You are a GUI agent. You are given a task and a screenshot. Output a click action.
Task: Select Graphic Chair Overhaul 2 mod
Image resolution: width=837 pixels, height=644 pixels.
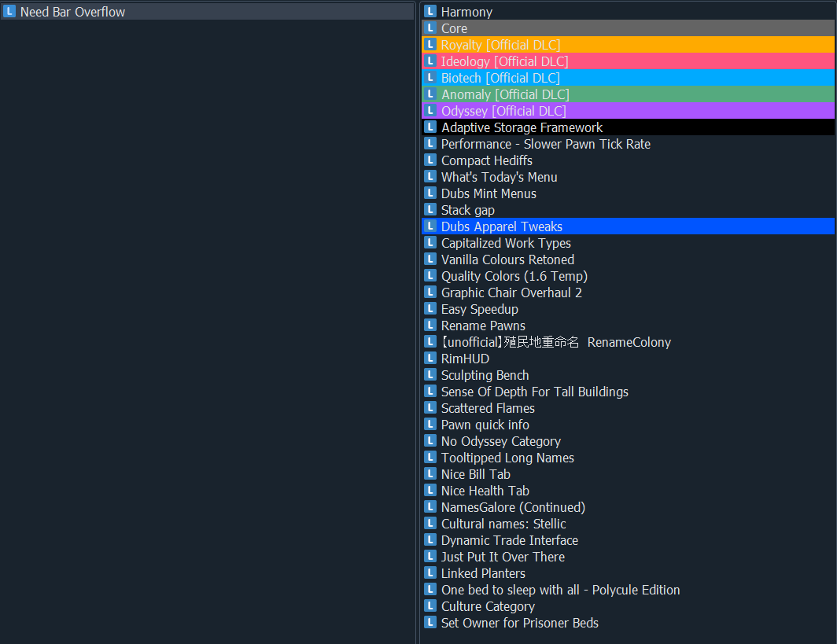[x=629, y=293]
